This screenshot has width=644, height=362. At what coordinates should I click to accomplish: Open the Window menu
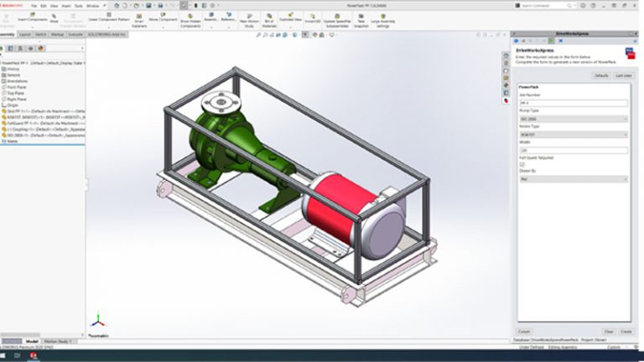pyautogui.click(x=92, y=6)
